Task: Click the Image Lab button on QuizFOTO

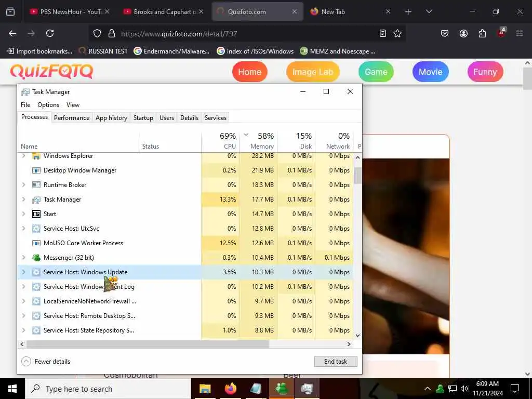Action: (313, 72)
